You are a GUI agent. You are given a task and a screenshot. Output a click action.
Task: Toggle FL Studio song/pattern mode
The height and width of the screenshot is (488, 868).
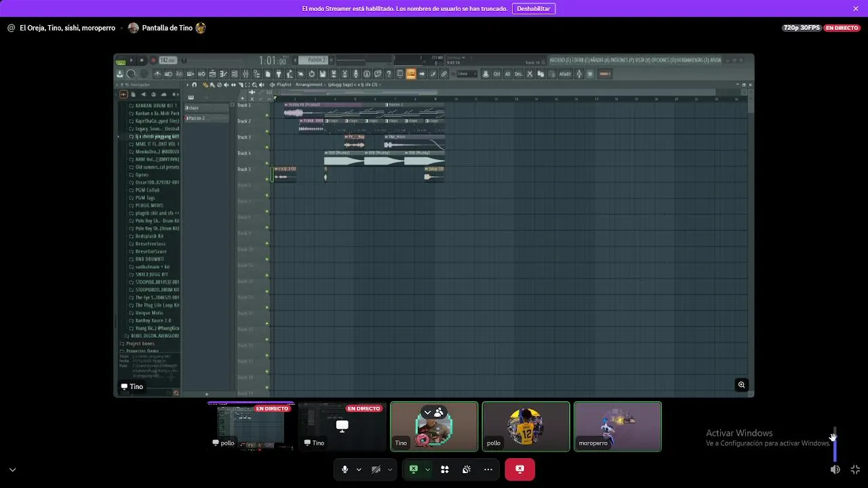[121, 61]
